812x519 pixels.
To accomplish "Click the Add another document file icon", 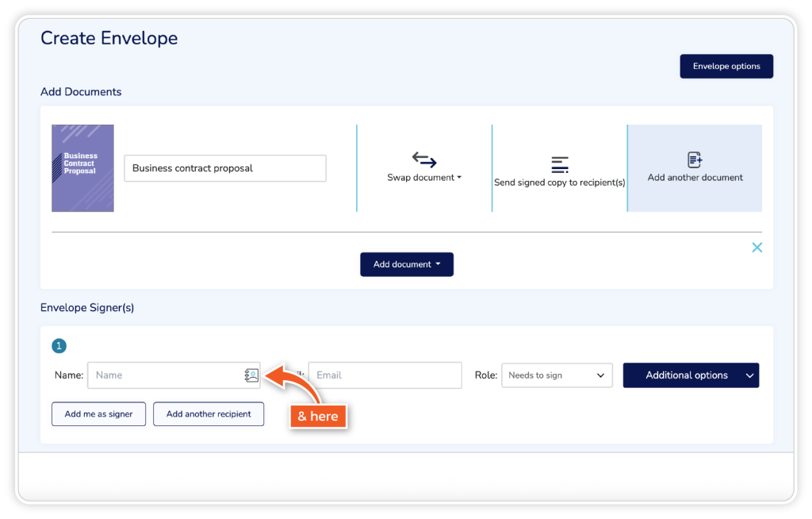I will [695, 160].
